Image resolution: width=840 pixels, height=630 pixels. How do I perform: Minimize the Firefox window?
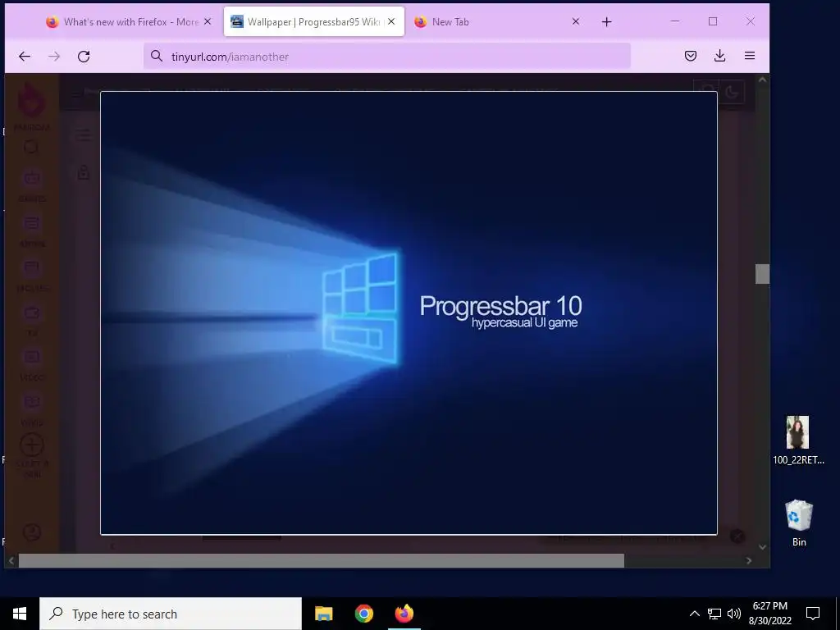(675, 21)
